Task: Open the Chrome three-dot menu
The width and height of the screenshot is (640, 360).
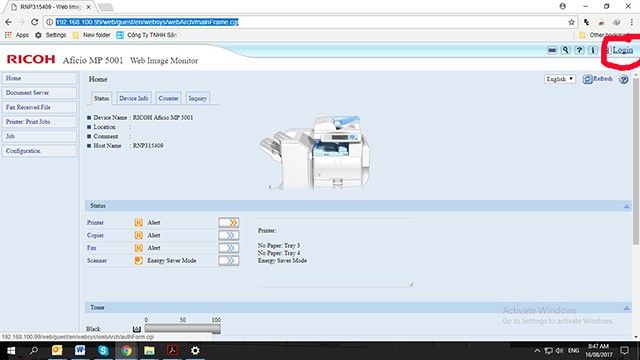Action: click(x=632, y=22)
